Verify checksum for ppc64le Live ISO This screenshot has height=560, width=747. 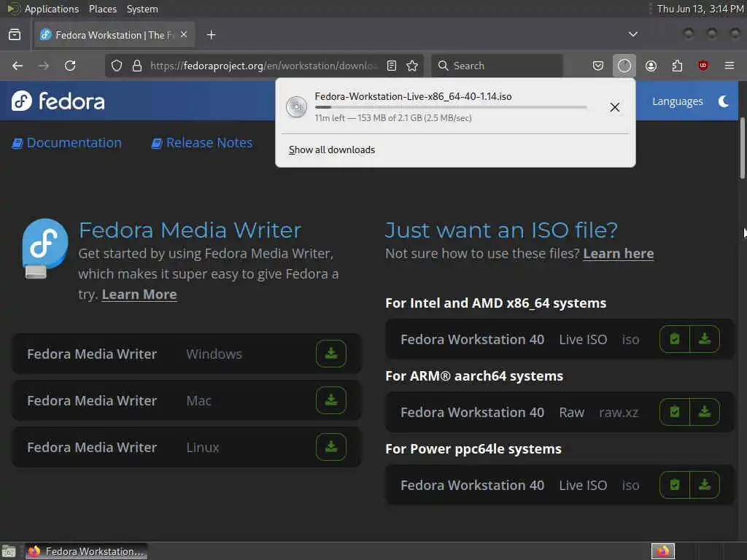point(675,485)
